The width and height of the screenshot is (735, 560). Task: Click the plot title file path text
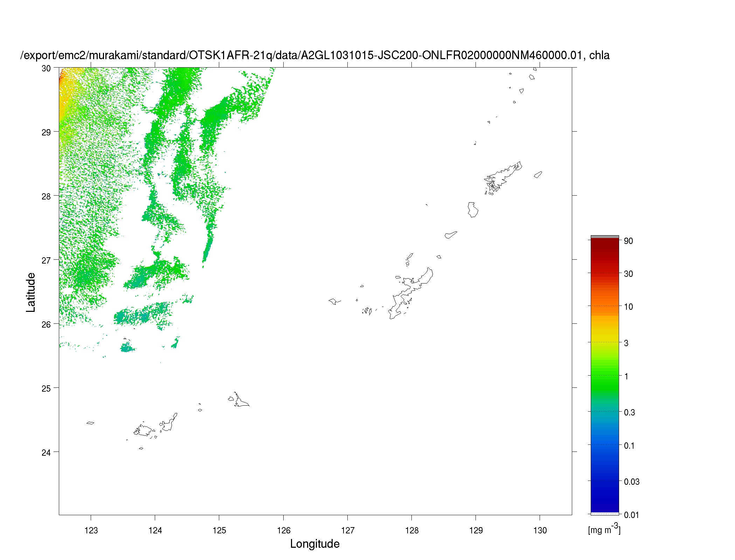(x=315, y=55)
